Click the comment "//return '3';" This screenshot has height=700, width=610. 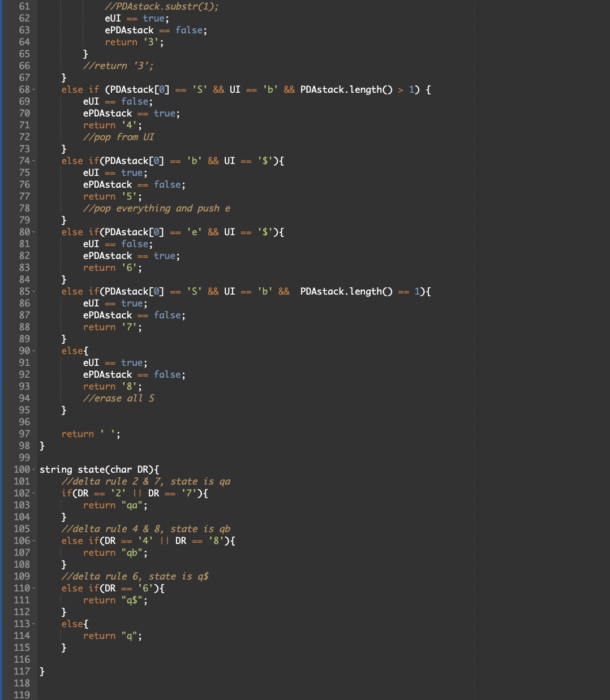(x=118, y=66)
